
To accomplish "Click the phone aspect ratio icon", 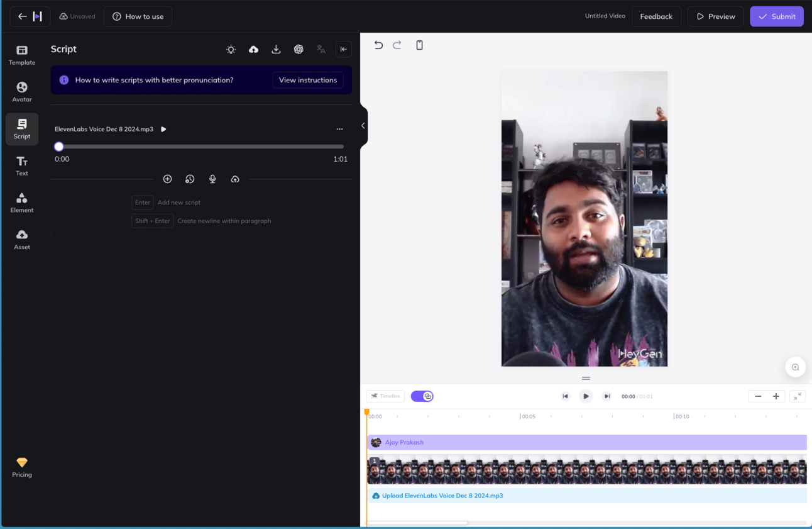I will [419, 45].
